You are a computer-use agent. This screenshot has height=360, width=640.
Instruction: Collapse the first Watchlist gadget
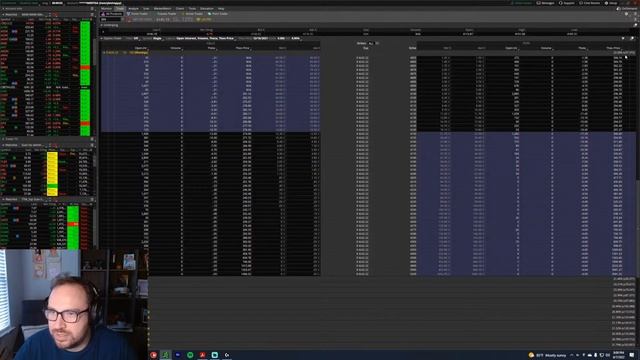(3, 14)
